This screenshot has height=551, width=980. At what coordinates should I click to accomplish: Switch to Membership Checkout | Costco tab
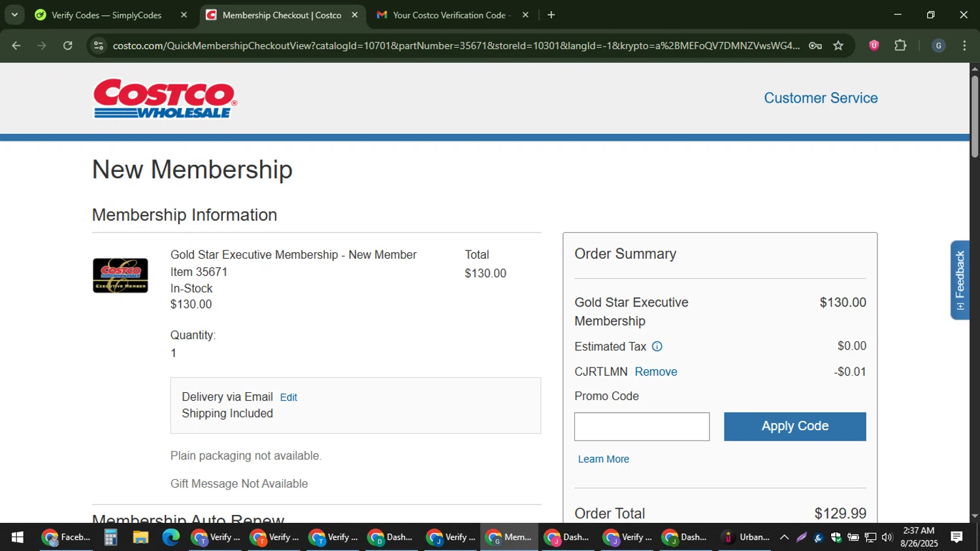pyautogui.click(x=282, y=15)
